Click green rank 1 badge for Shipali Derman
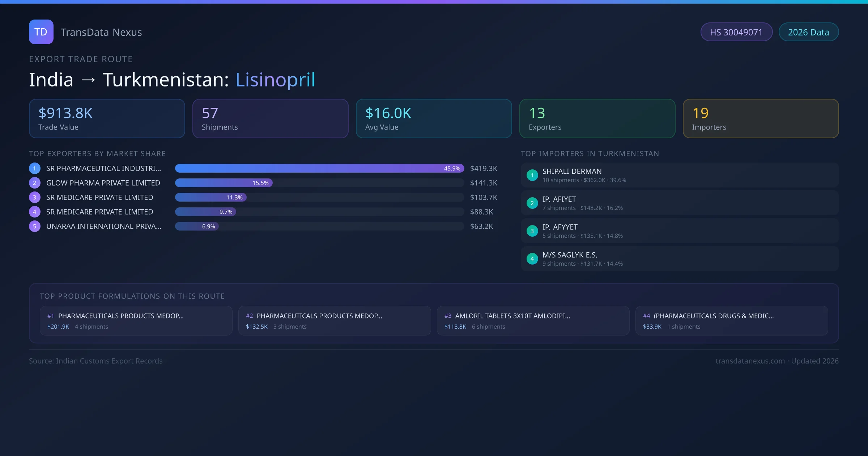The image size is (868, 456). pyautogui.click(x=532, y=175)
